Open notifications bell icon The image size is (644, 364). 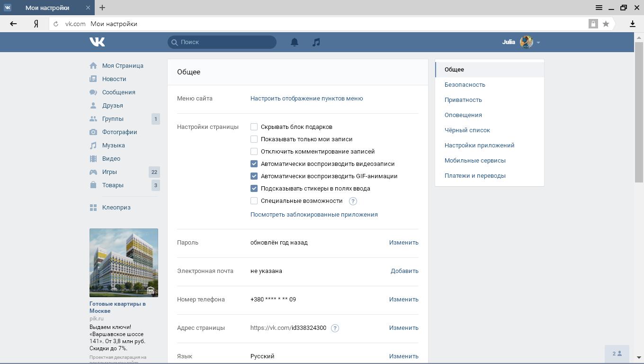point(295,42)
